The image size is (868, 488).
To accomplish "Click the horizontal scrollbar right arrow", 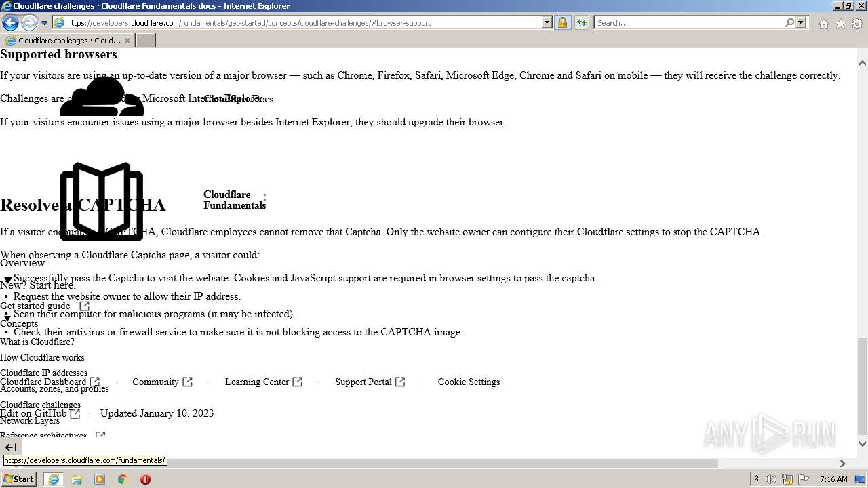I will point(842,464).
